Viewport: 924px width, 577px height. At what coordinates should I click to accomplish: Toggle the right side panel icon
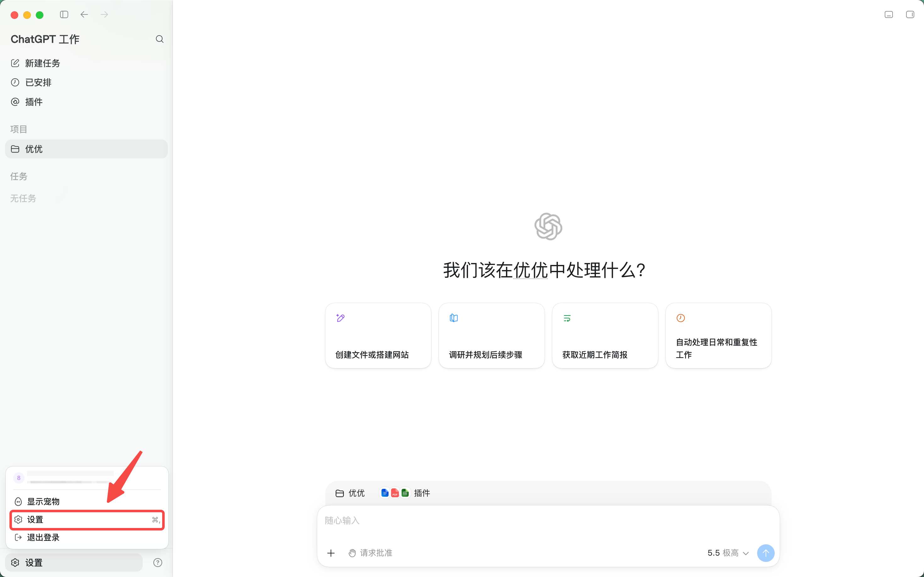(910, 14)
